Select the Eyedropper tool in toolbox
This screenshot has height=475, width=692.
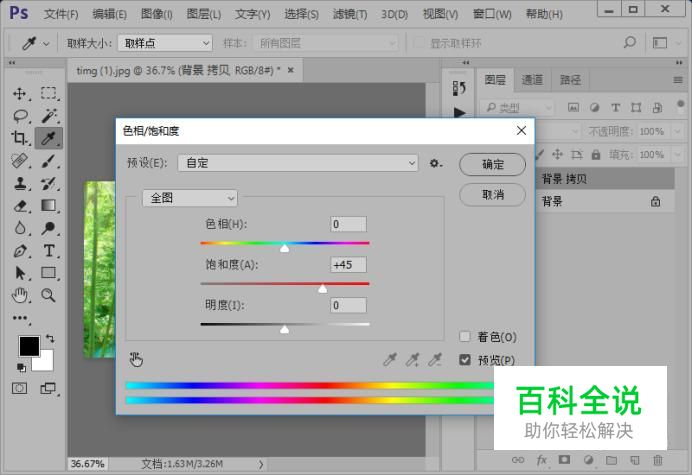coord(49,138)
